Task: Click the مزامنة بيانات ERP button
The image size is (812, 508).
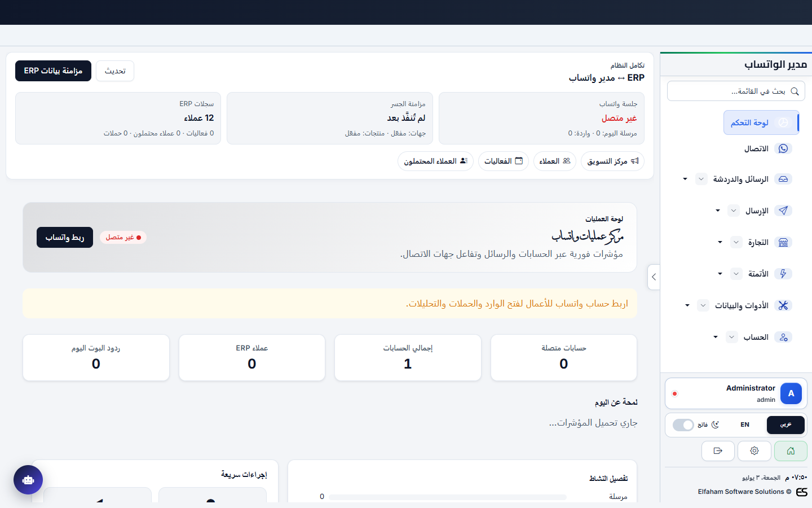Action: [x=53, y=71]
